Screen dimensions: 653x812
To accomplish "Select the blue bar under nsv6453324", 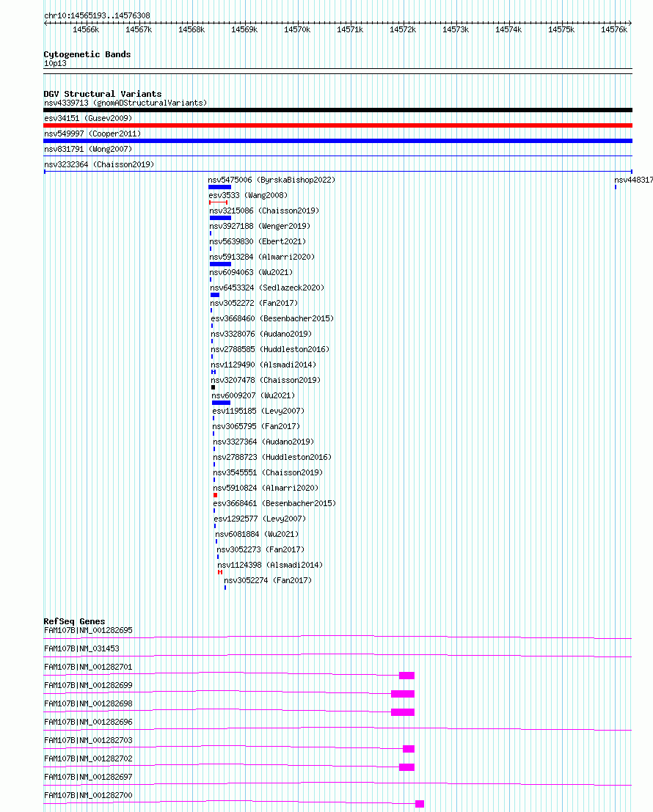I will click(x=215, y=295).
